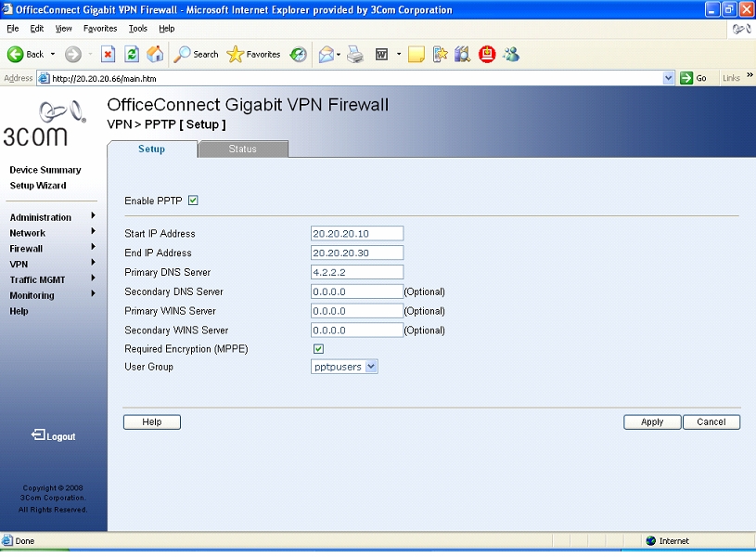Viewport: 756px width, 557px height.
Task: Stop loading the page
Action: pos(108,54)
